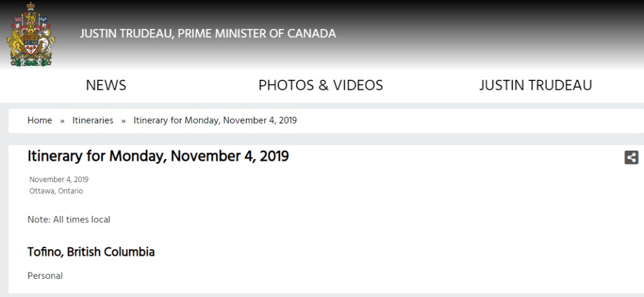Click the Canadian coat of arms logo

pos(30,35)
